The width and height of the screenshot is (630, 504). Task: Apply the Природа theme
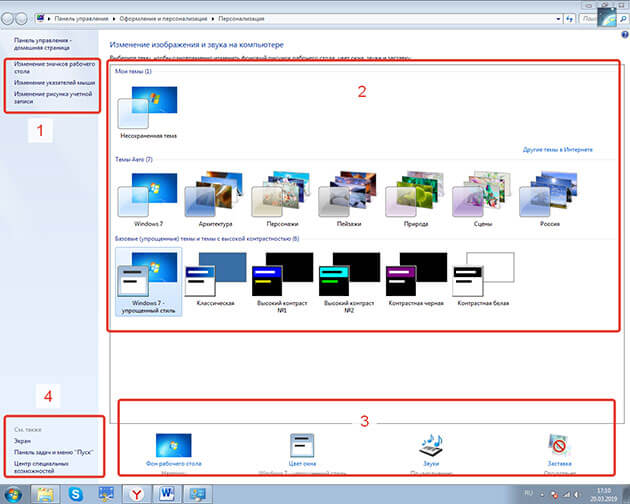(x=416, y=195)
